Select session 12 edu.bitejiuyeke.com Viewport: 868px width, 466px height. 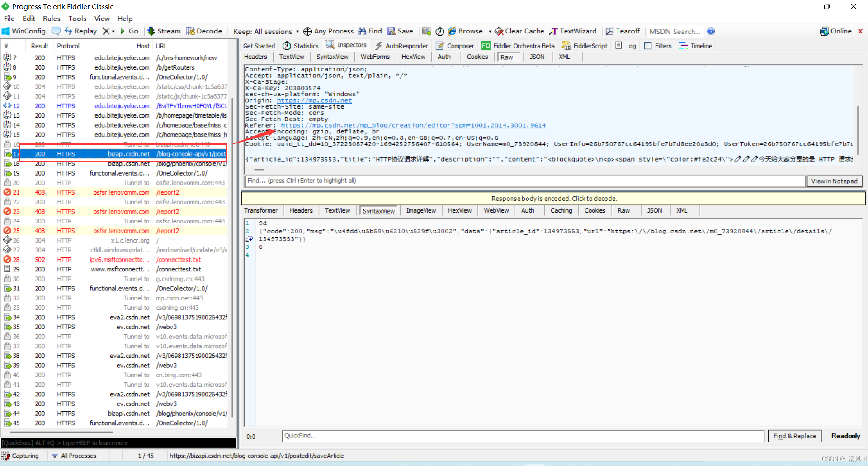coord(116,106)
